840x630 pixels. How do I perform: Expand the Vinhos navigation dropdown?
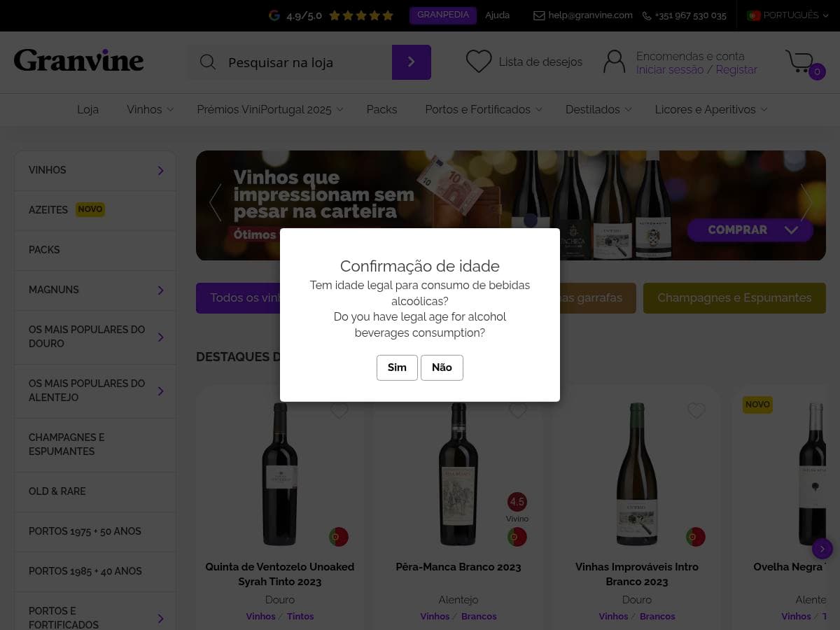point(150,109)
